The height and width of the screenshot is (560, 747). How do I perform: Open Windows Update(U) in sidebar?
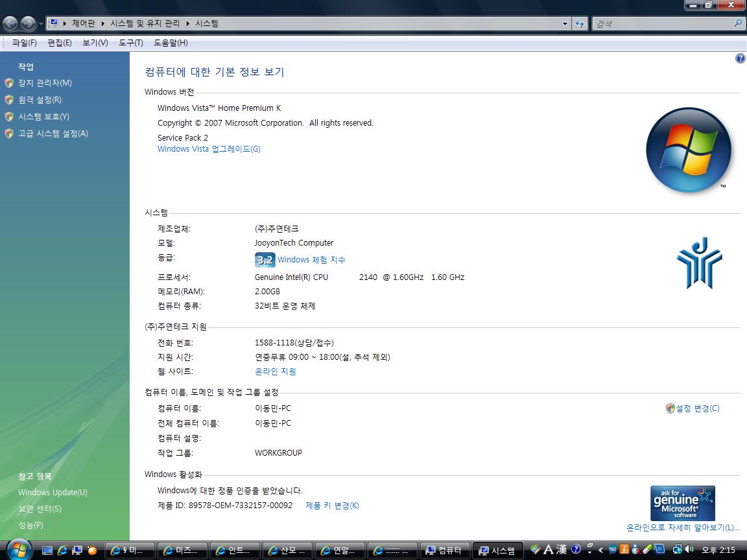(53, 493)
